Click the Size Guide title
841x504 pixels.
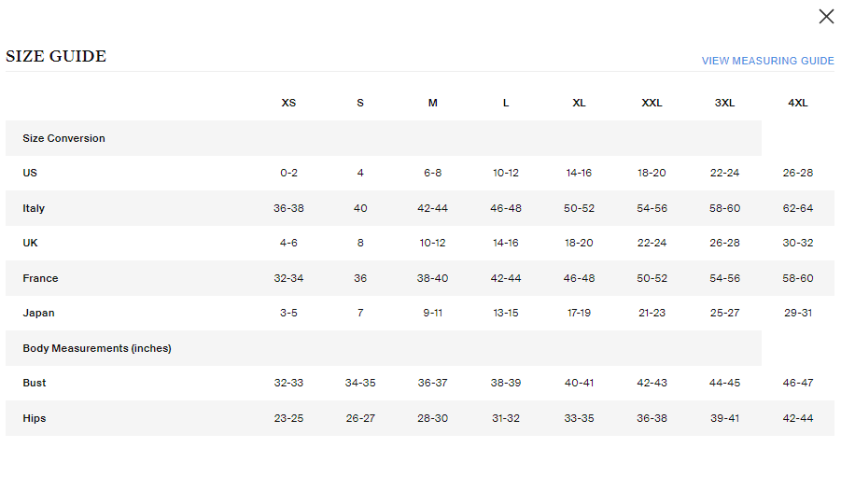click(x=56, y=56)
